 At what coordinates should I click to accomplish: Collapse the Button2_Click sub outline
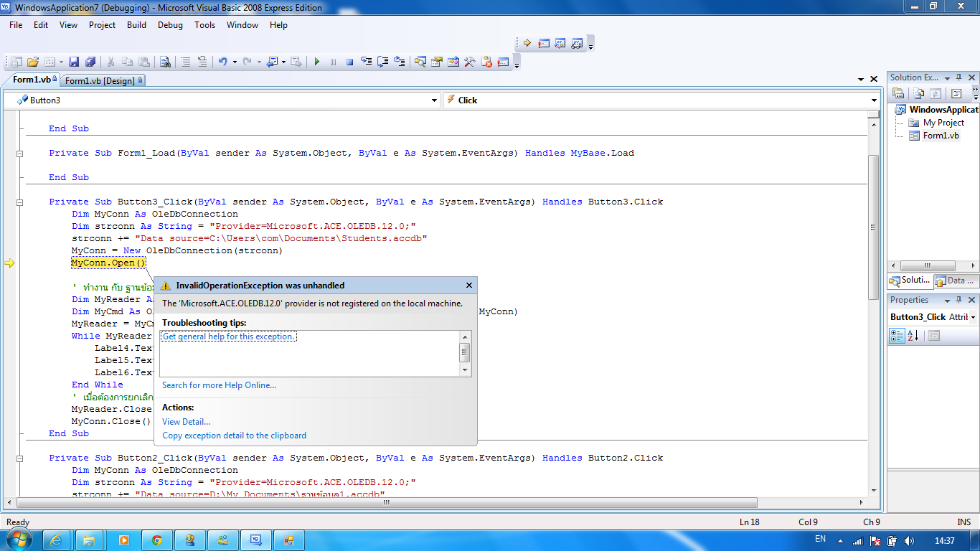coord(20,458)
